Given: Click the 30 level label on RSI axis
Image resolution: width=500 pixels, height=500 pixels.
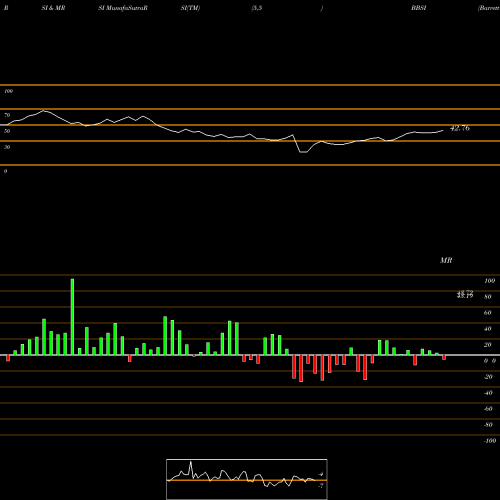Looking at the screenshot, I should [7, 147].
